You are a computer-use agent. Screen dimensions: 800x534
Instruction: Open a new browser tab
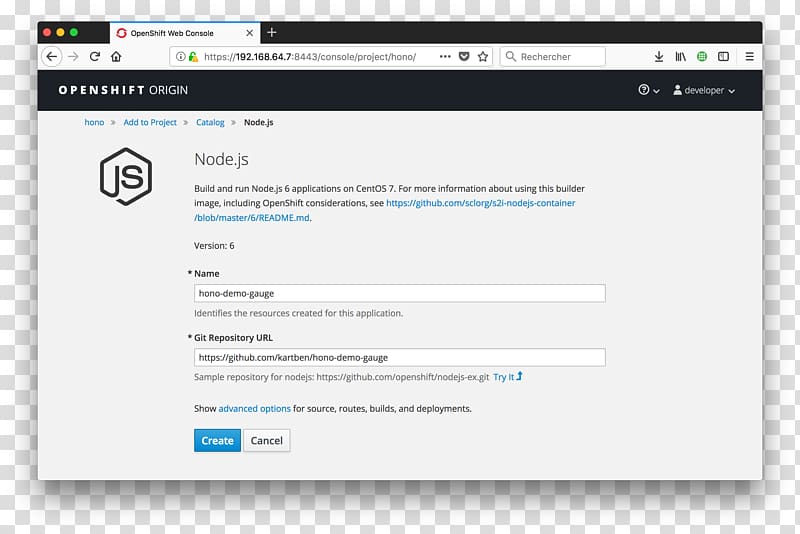click(x=272, y=33)
